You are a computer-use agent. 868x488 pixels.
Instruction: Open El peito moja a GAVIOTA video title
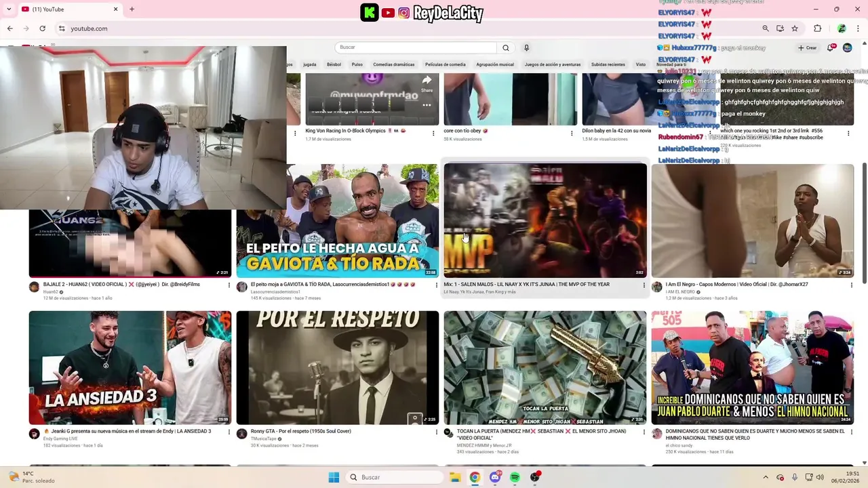[333, 285]
